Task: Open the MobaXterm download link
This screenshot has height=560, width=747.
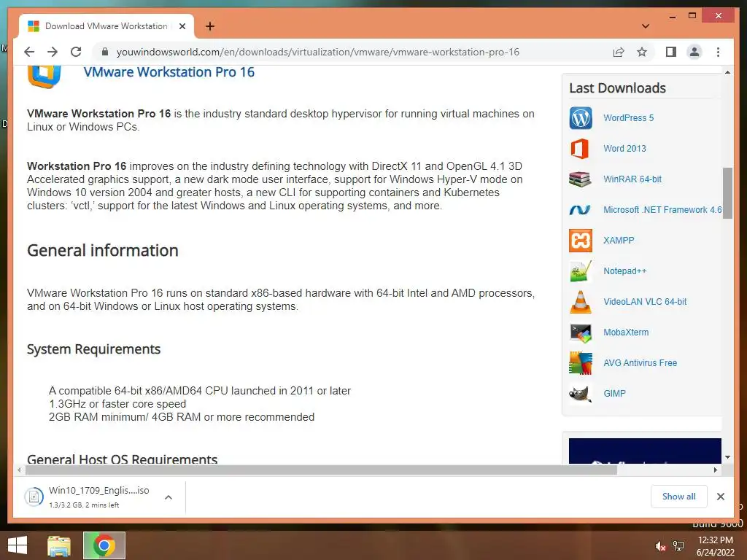Action: click(x=625, y=332)
